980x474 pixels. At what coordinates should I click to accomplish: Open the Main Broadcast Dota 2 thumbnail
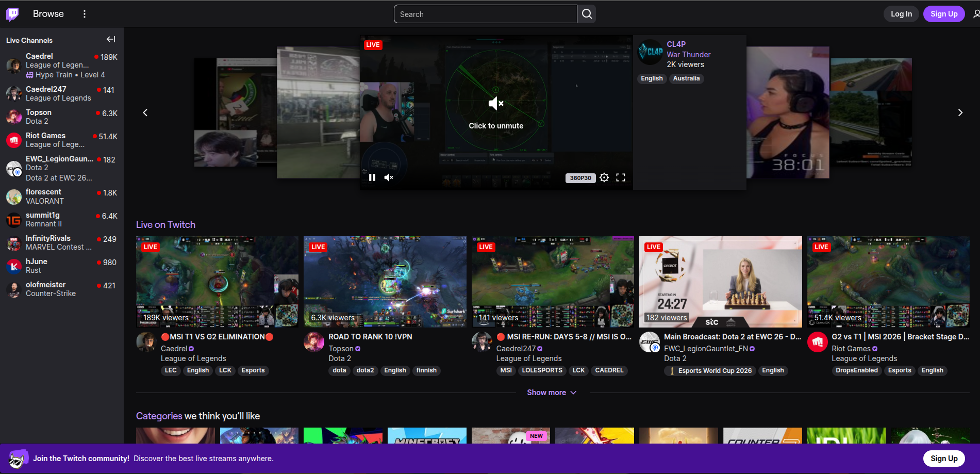click(720, 282)
